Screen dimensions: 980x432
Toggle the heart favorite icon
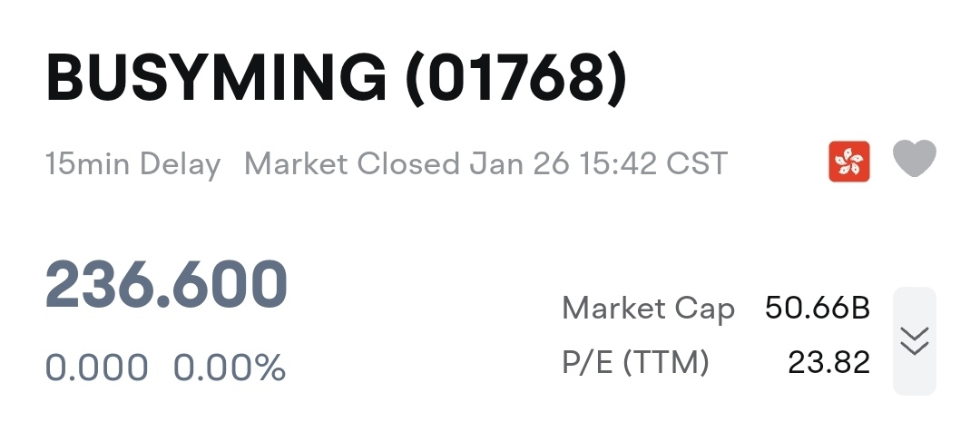point(914,161)
